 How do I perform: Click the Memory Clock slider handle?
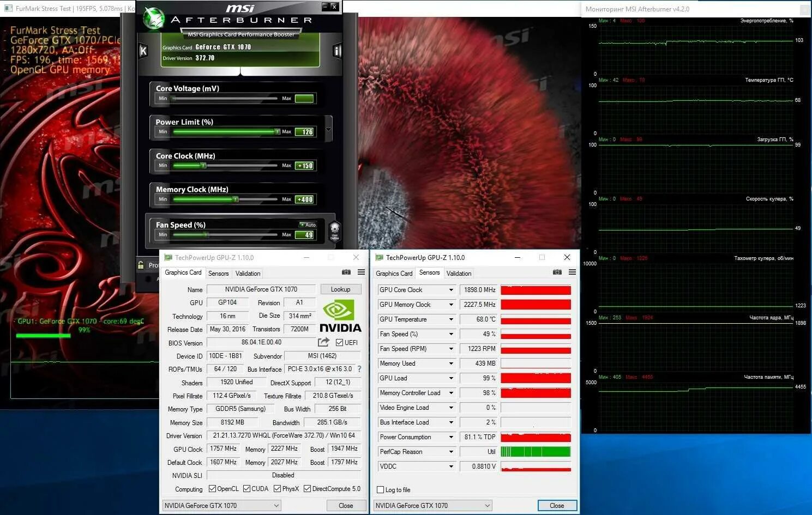[236, 199]
